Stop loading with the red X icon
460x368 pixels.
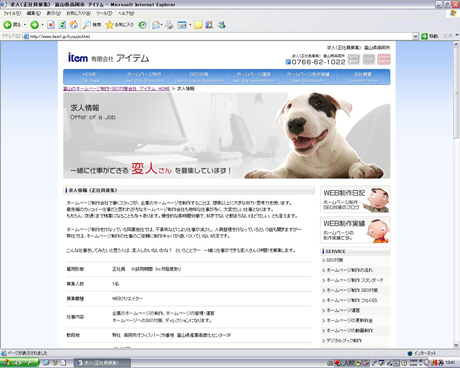pos(51,25)
